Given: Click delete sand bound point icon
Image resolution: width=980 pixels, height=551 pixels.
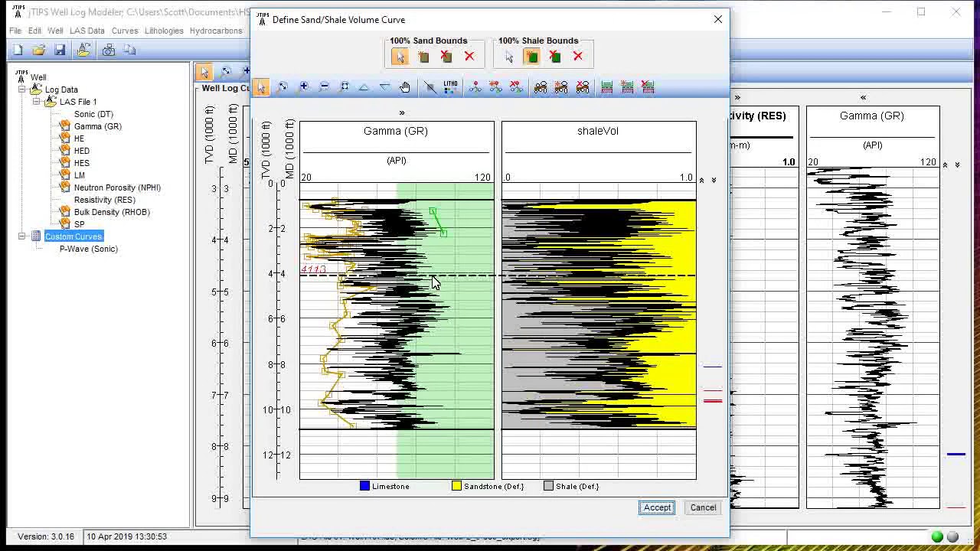Looking at the screenshot, I should point(446,57).
